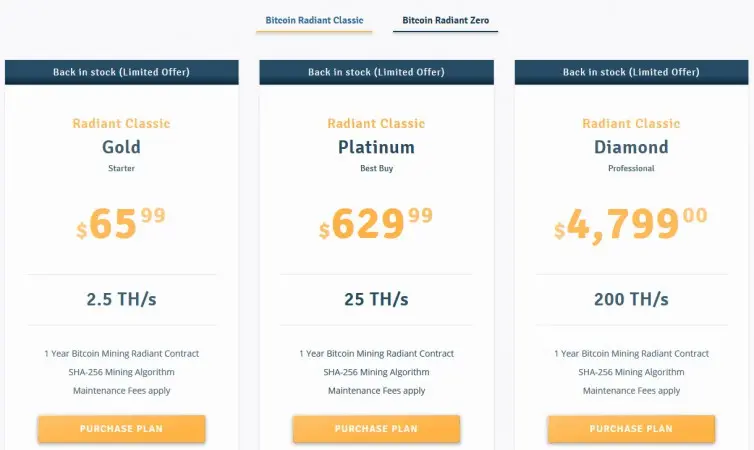Viewport: 754px width, 450px height.
Task: Click the Gold plan title
Action: [x=121, y=147]
